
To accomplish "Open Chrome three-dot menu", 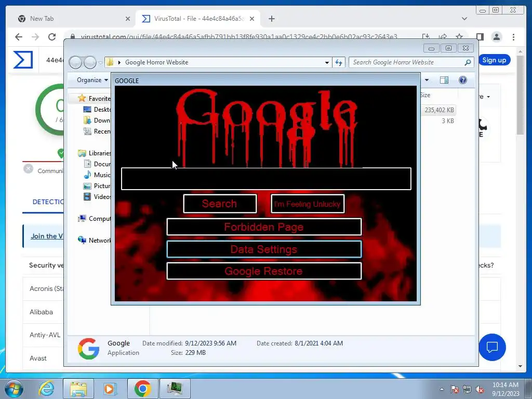I will pyautogui.click(x=513, y=37).
